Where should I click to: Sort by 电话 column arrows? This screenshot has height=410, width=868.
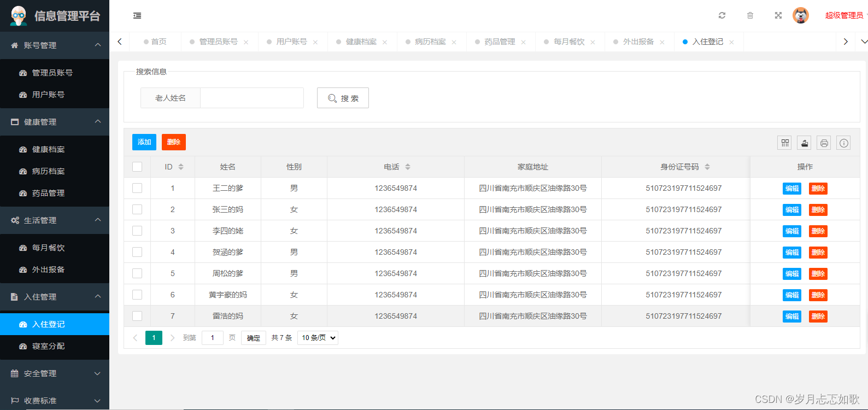pyautogui.click(x=408, y=167)
